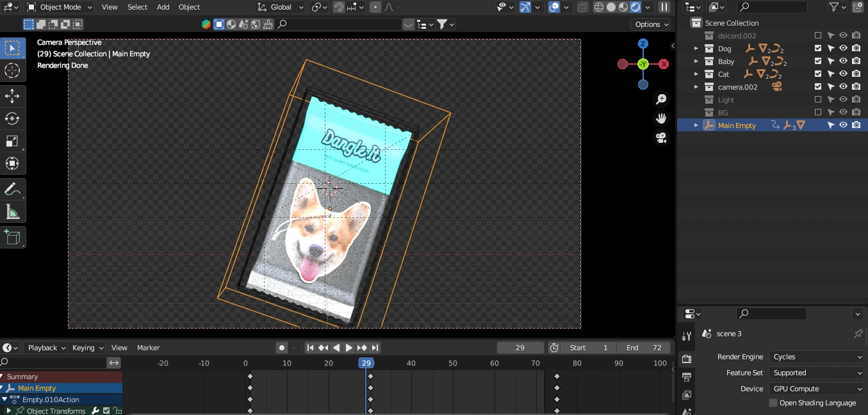
Task: Toggle proportional editing in header
Action: point(375,7)
